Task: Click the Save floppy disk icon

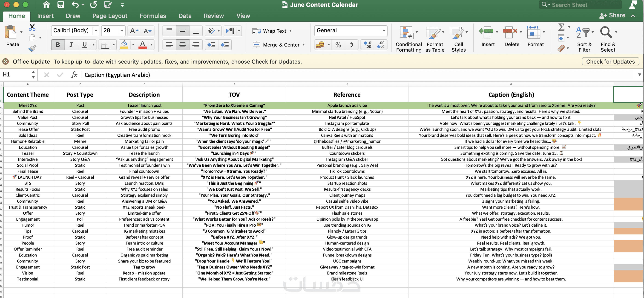Action: click(60, 5)
